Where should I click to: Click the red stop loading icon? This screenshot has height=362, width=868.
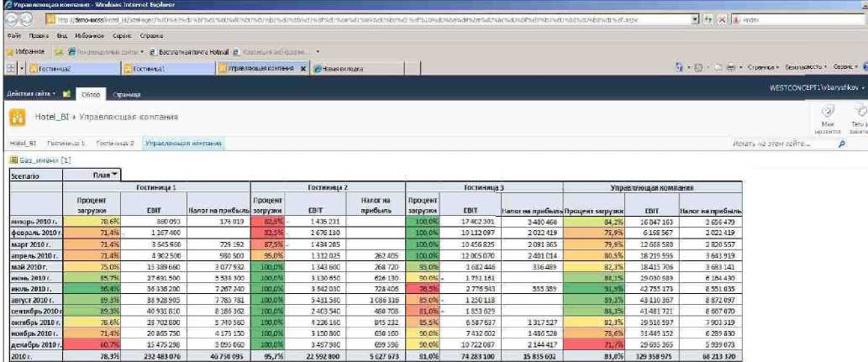[x=722, y=18]
